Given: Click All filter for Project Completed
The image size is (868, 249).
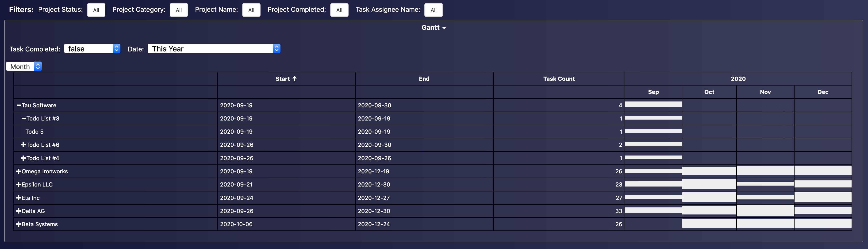Looking at the screenshot, I should coord(339,10).
